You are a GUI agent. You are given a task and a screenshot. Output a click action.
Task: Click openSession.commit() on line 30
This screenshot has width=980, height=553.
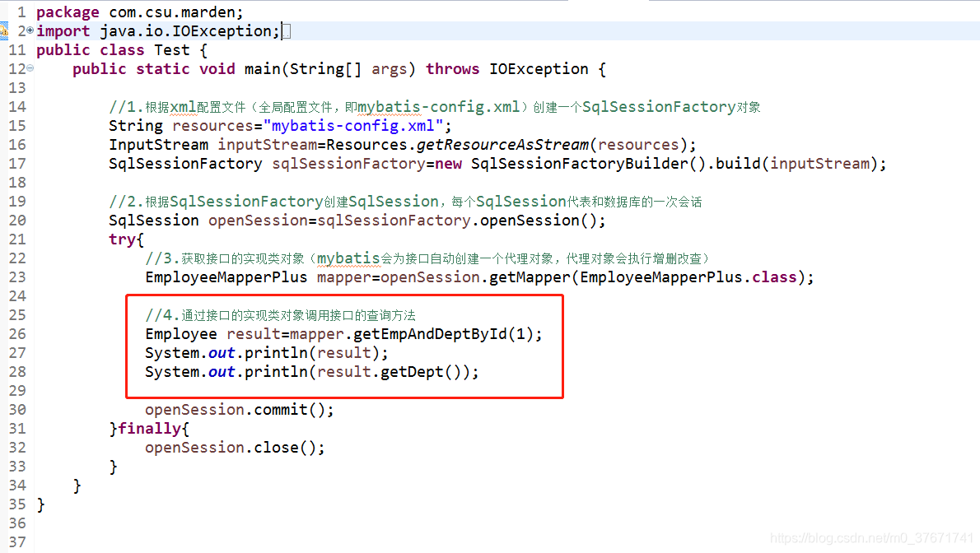point(235,410)
